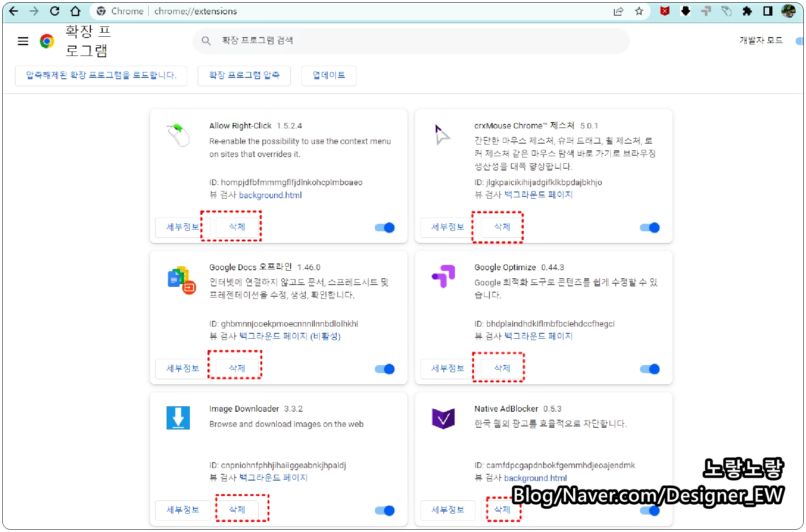Screen dimensions: 806x532
Task: Reload the extensions page
Action: (55, 11)
